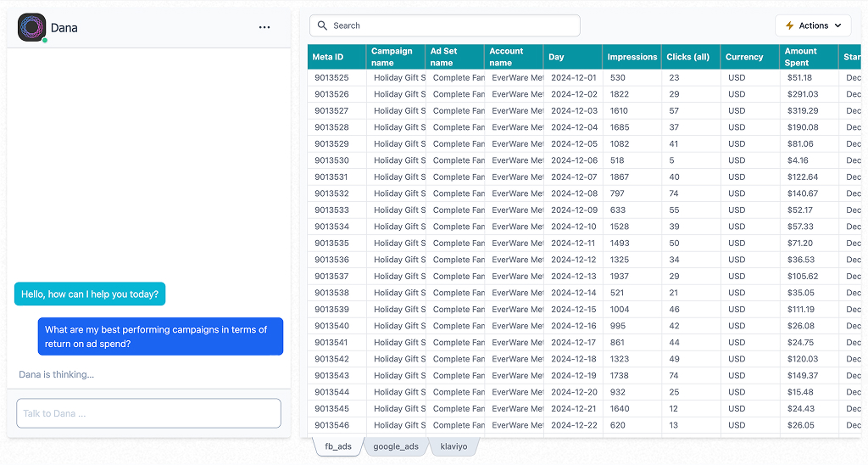The height and width of the screenshot is (465, 868).
Task: Click the Impressions cell 1867
Action: tap(632, 176)
